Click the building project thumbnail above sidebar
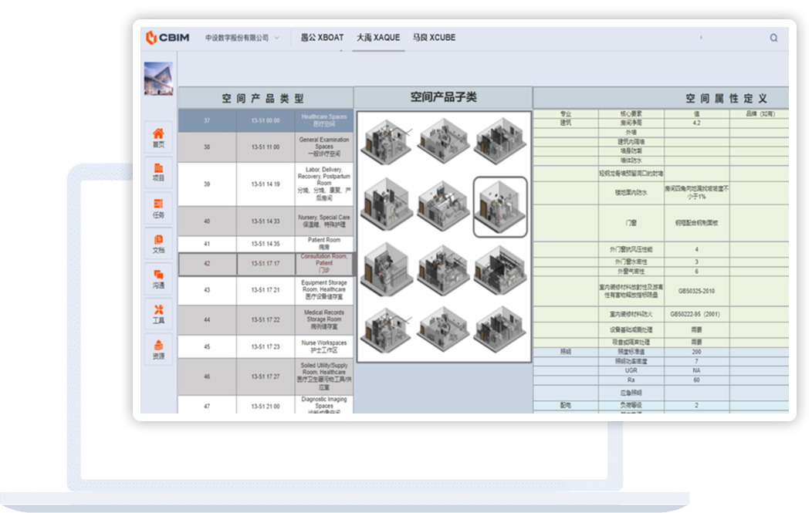Viewport: 812px width, 513px height. (x=158, y=78)
